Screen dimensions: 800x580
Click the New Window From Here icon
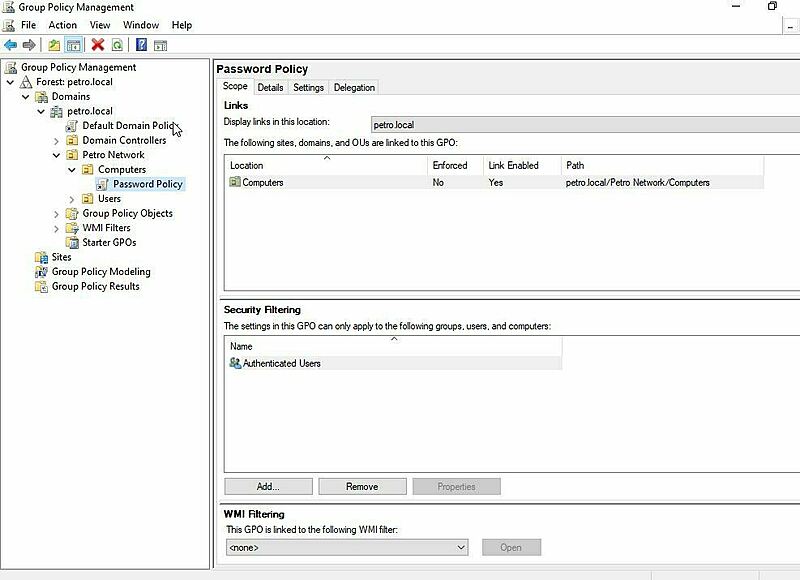161,44
